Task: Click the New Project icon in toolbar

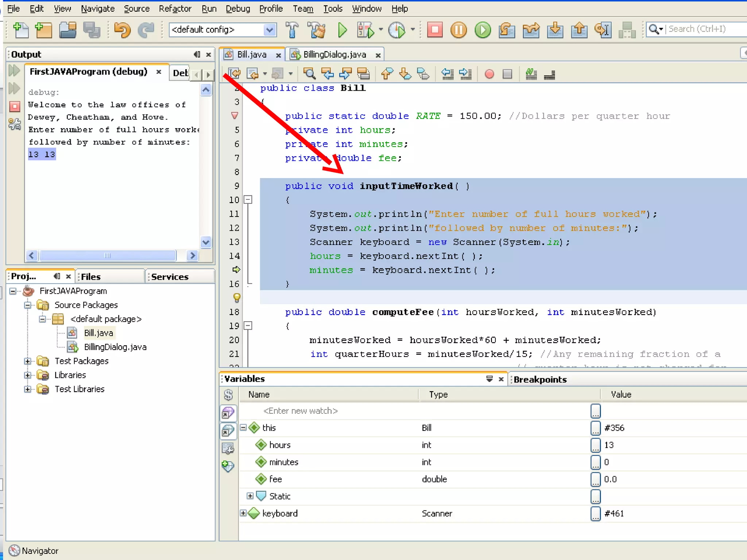Action: click(43, 30)
